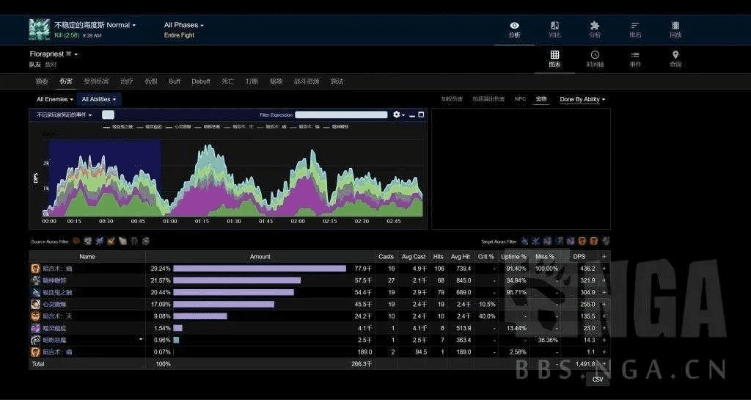Open the Done By Ability dropdown

pyautogui.click(x=582, y=99)
